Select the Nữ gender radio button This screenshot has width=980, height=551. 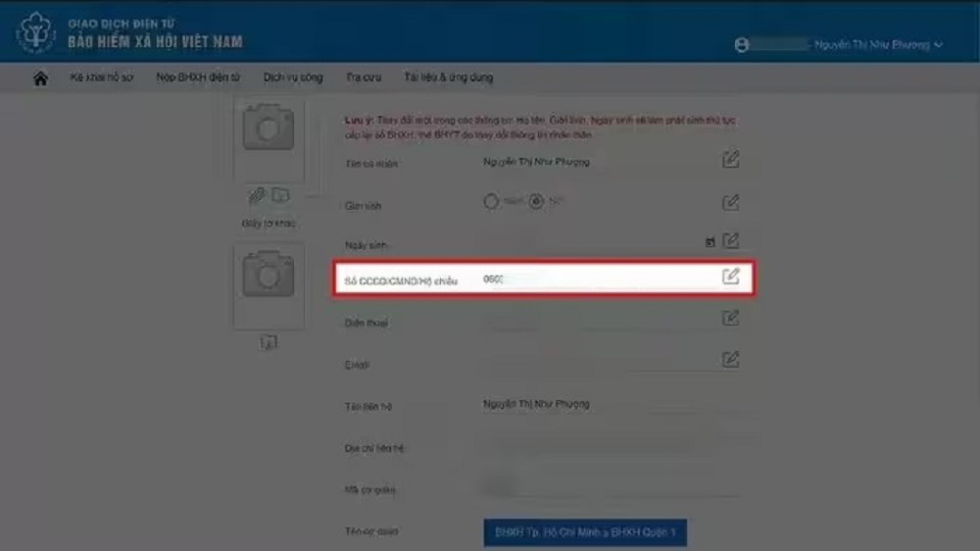[x=535, y=202]
